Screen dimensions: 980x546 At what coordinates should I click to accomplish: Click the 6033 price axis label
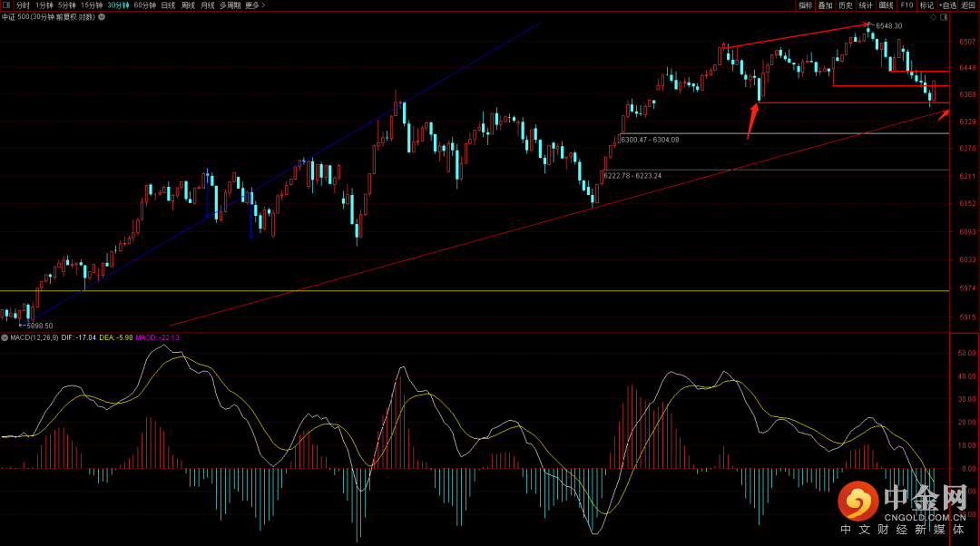(967, 259)
